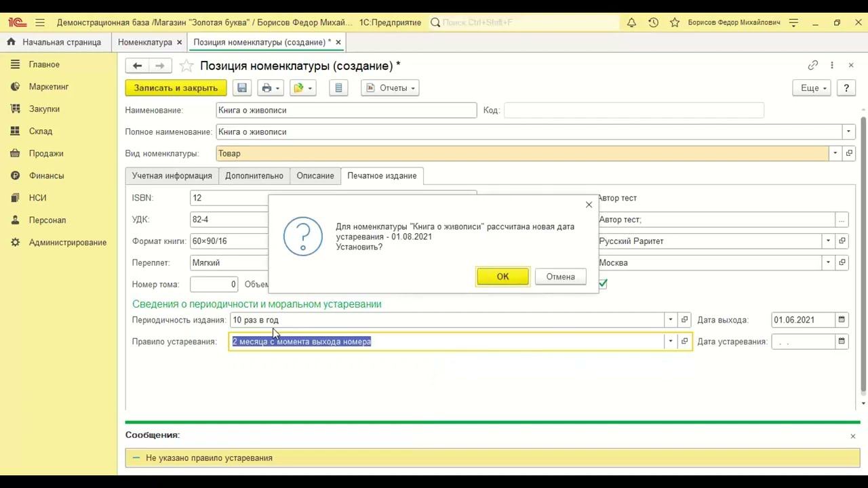Open the notifications bell
868x488 pixels.
point(631,22)
